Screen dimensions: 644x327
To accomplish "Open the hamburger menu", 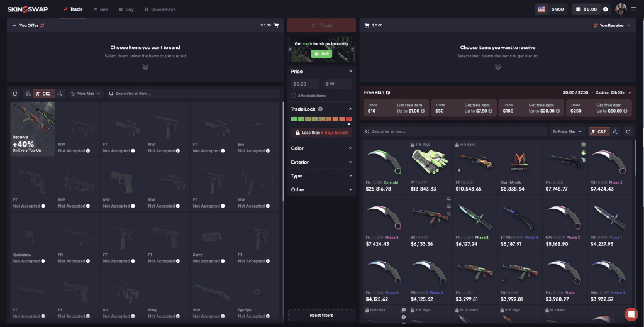I will 633,9.
